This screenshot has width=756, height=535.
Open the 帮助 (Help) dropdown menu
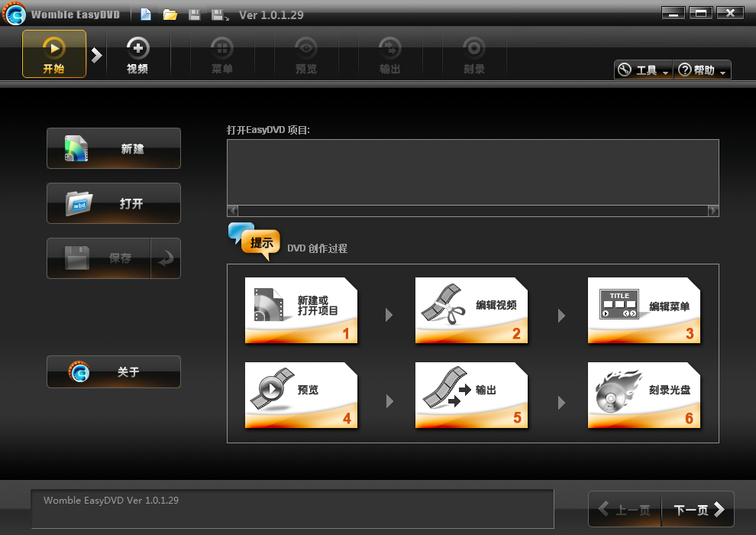click(x=702, y=70)
